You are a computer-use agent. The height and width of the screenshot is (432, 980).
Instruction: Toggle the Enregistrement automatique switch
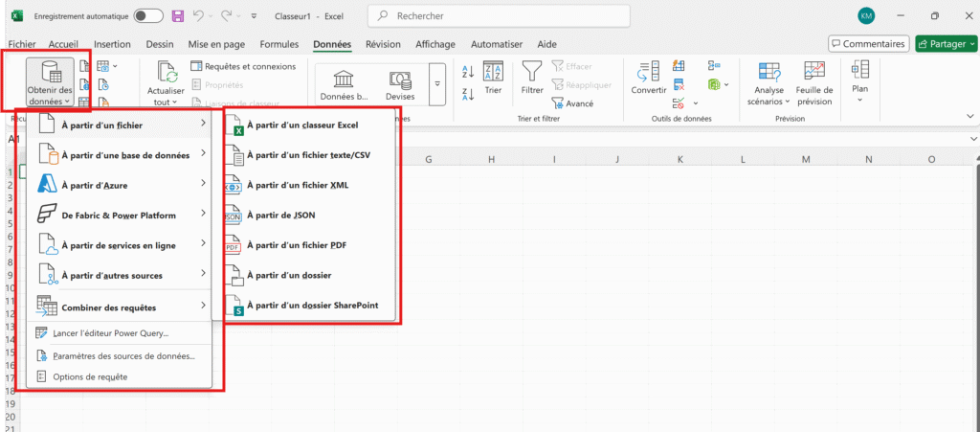tap(147, 16)
